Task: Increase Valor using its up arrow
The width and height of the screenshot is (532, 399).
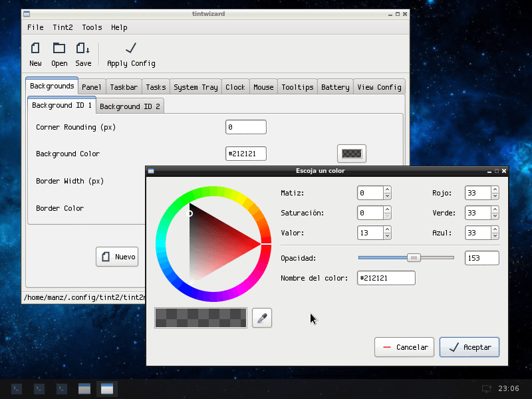Action: 387,229
